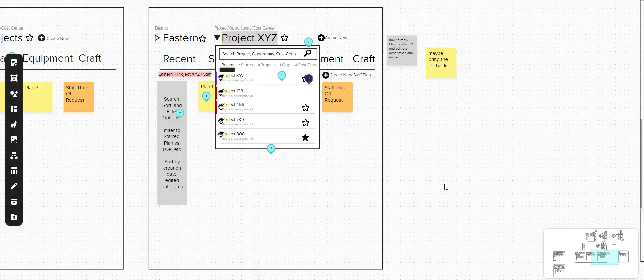Choose the image insert tool
This screenshot has width=644, height=280.
coord(14,140)
